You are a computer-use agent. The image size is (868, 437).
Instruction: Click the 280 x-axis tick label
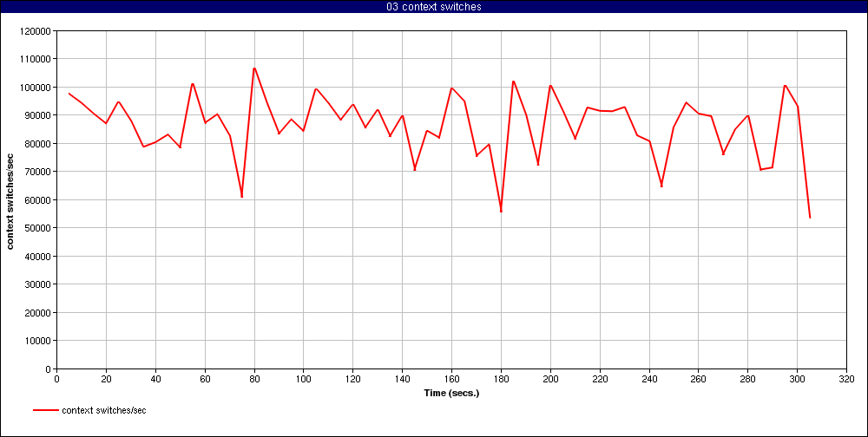pos(748,378)
